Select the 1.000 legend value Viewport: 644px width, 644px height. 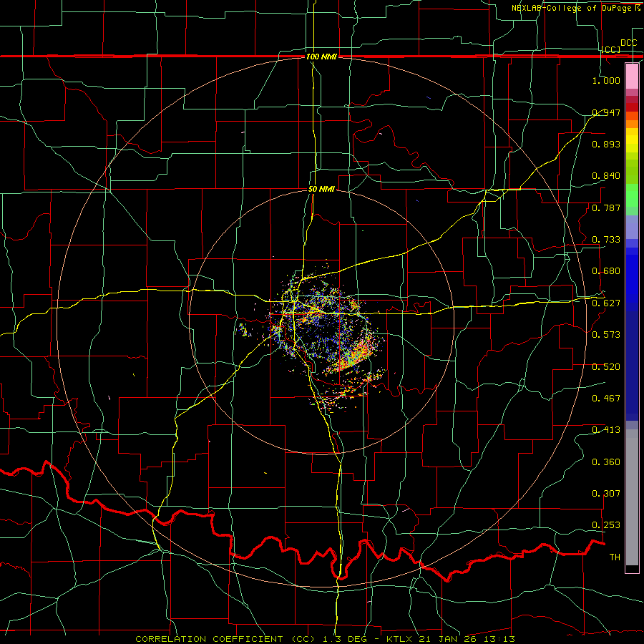(606, 80)
